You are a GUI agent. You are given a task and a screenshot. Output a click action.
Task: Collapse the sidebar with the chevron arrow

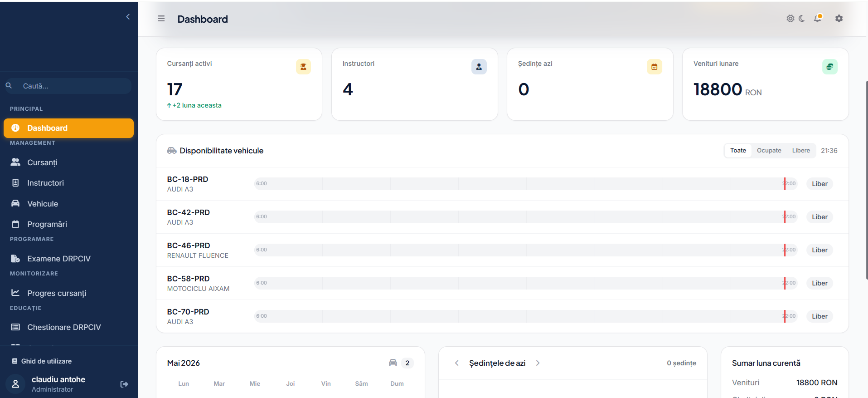(x=128, y=17)
